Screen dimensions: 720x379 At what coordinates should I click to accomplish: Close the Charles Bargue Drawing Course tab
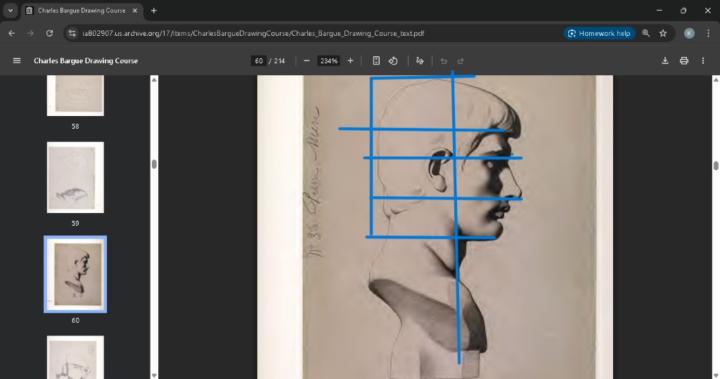click(x=135, y=10)
